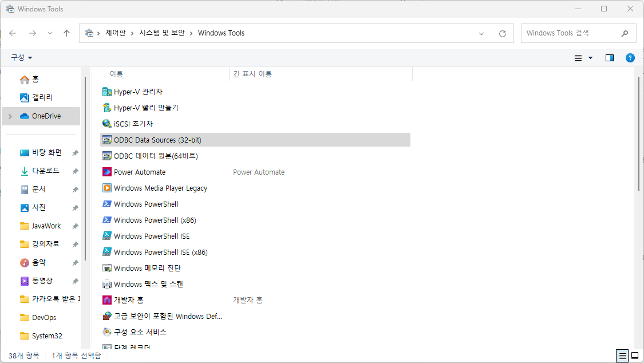The image size is (644, 363).
Task: Click pin icon next to JavaWork
Action: (x=75, y=226)
